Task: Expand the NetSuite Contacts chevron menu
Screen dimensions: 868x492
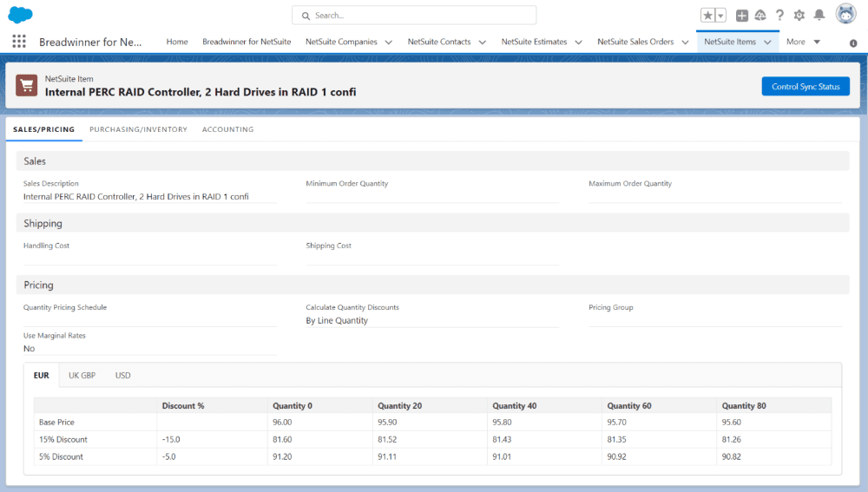Action: 482,42
